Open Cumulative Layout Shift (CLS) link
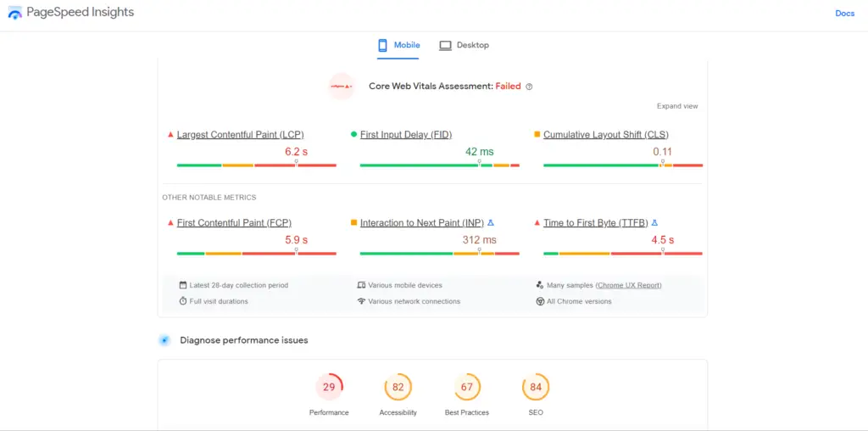868x431 pixels. pos(605,135)
